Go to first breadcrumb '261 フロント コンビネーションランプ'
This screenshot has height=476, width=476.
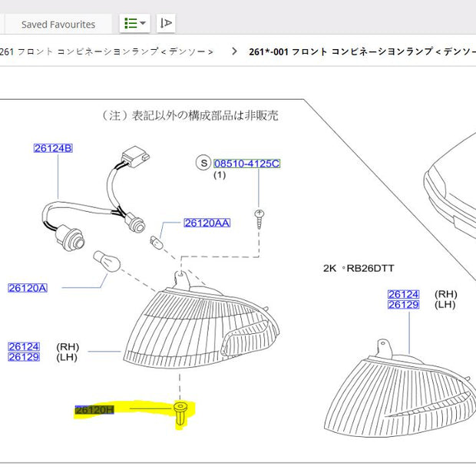click(x=107, y=52)
